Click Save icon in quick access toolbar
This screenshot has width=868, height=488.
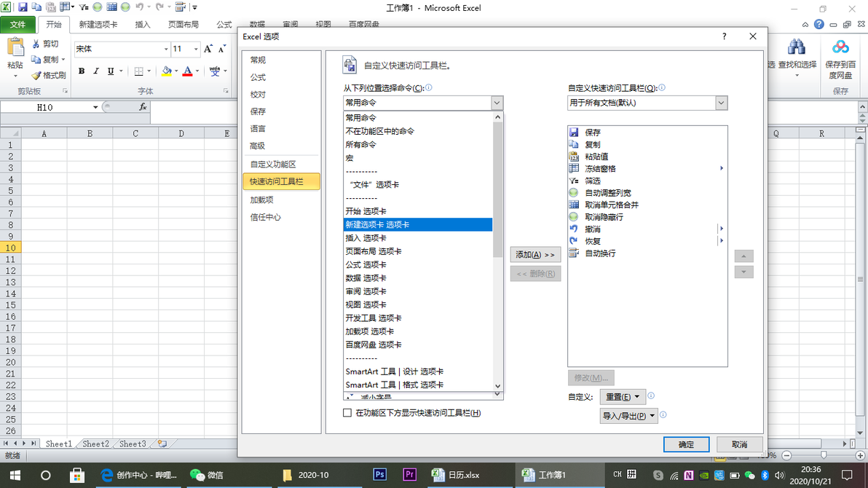(23, 7)
